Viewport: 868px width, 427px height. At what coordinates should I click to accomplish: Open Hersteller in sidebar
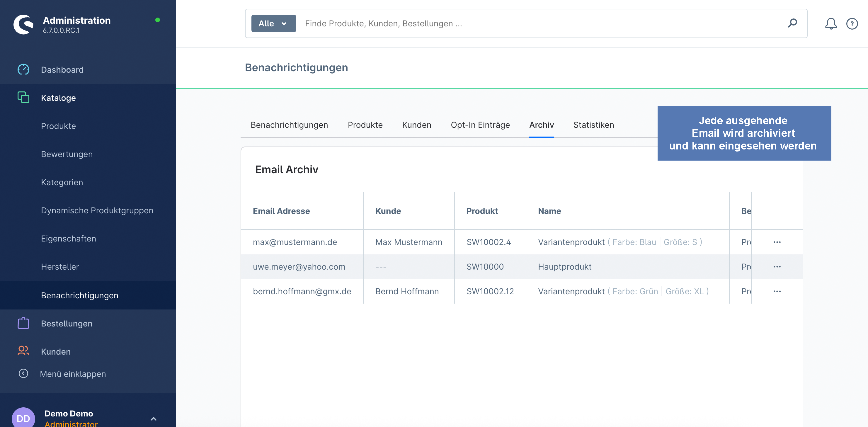coord(60,267)
